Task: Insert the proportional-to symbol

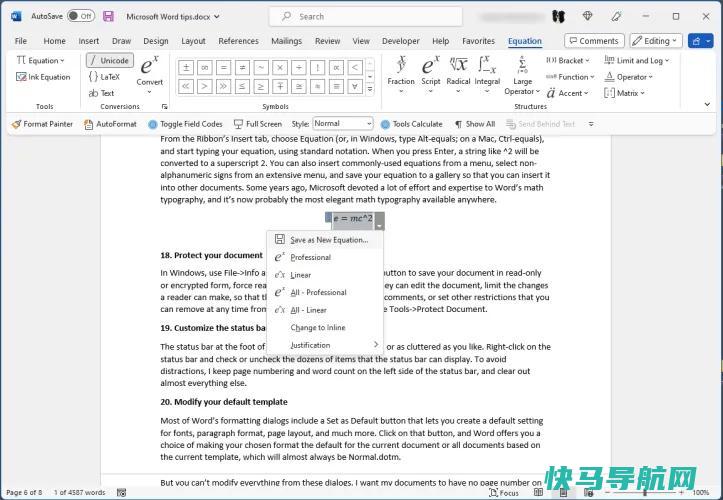Action: (336, 68)
